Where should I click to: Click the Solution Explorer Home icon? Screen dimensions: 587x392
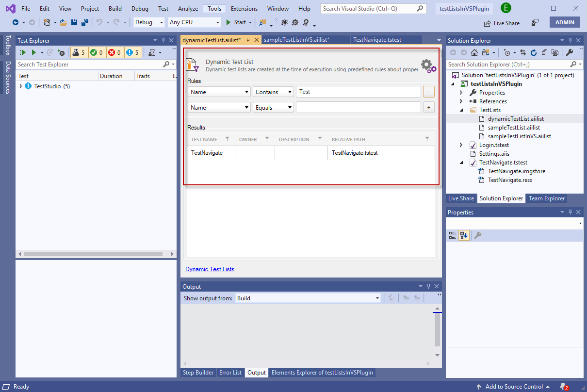point(474,52)
